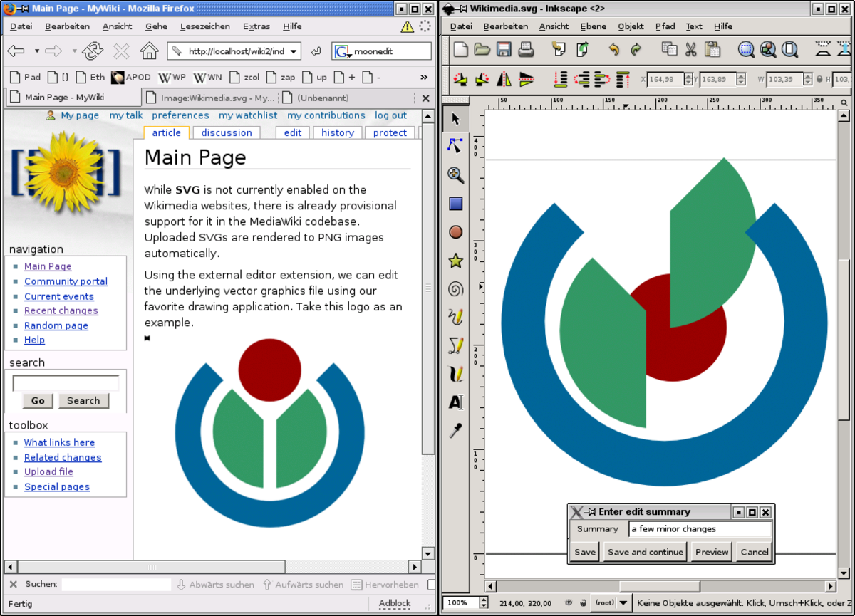The image size is (855, 616).
Task: Step the Y coordinate spinner in Inkscape
Action: click(x=741, y=79)
